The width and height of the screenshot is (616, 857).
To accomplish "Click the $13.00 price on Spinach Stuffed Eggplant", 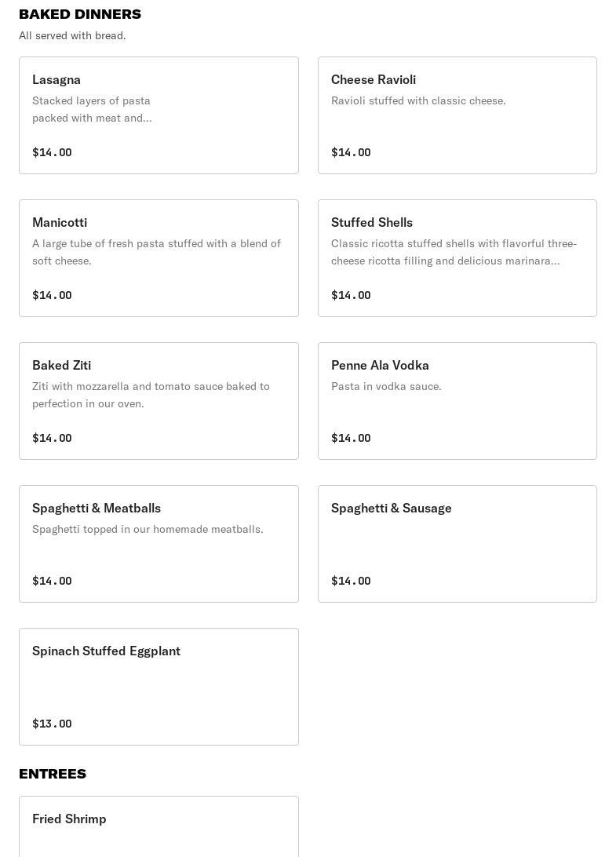I will pos(52,724).
